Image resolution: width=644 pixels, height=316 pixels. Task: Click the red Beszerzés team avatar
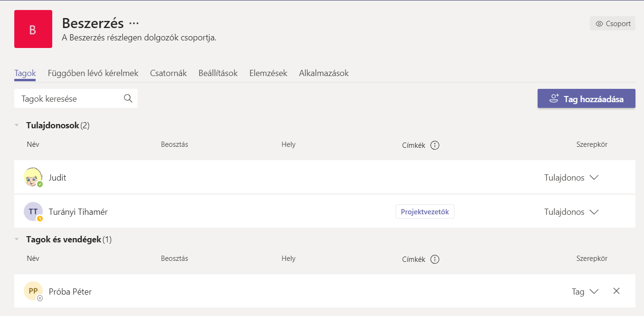pos(33,29)
